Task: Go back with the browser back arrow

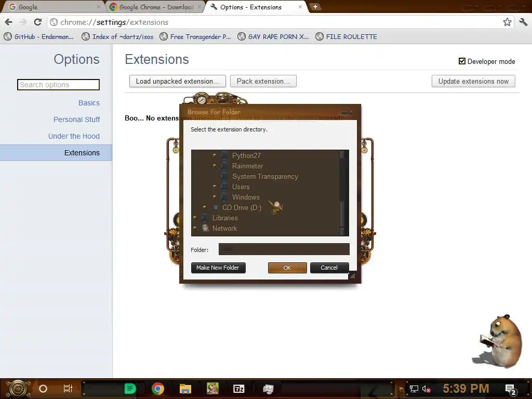Action: tap(9, 22)
